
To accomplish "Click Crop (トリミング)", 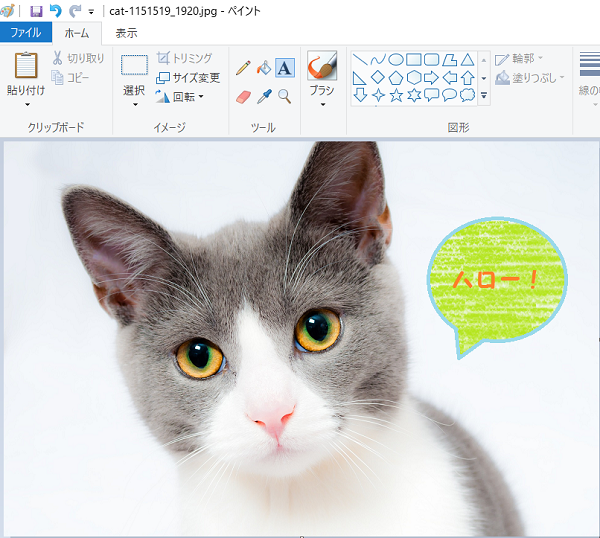I will coord(184,58).
